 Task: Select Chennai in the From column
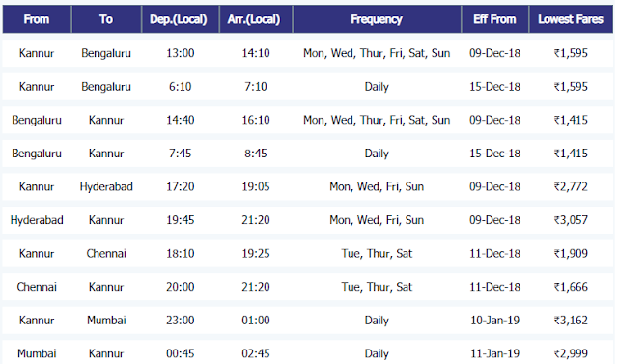pyautogui.click(x=37, y=287)
